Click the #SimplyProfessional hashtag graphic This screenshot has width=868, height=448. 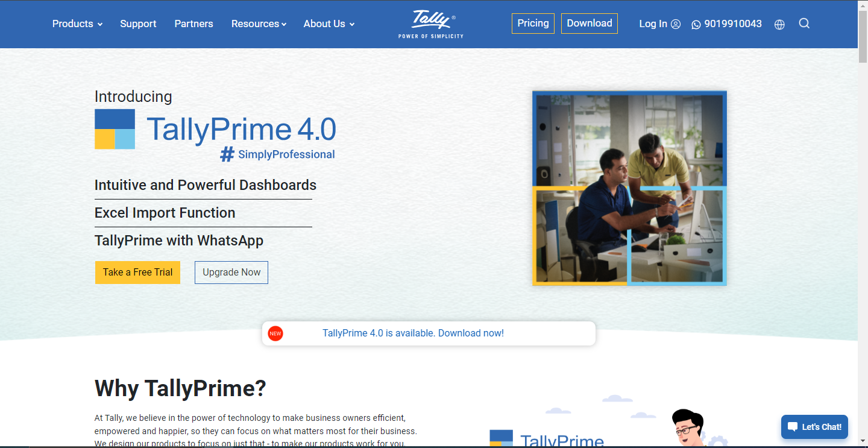[277, 154]
